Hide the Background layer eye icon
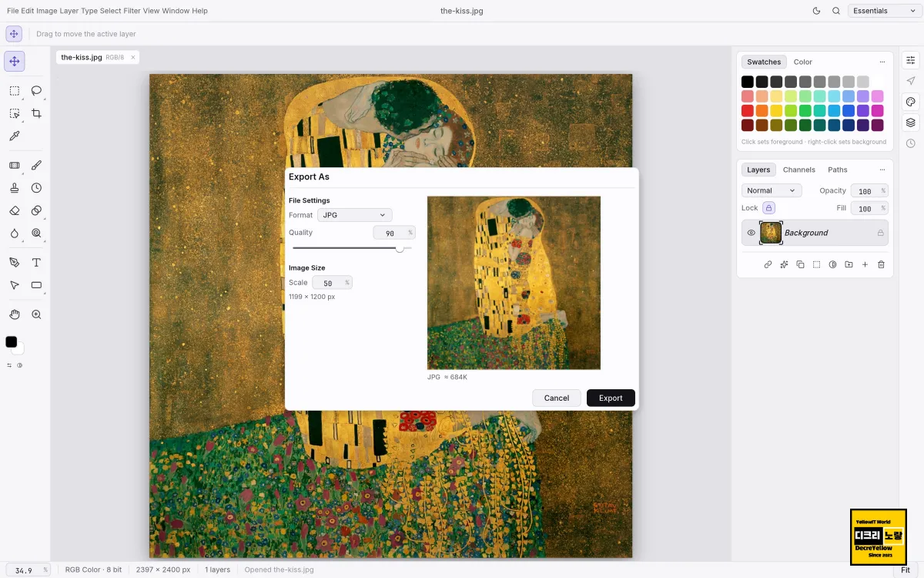This screenshot has height=578, width=924. coord(752,233)
